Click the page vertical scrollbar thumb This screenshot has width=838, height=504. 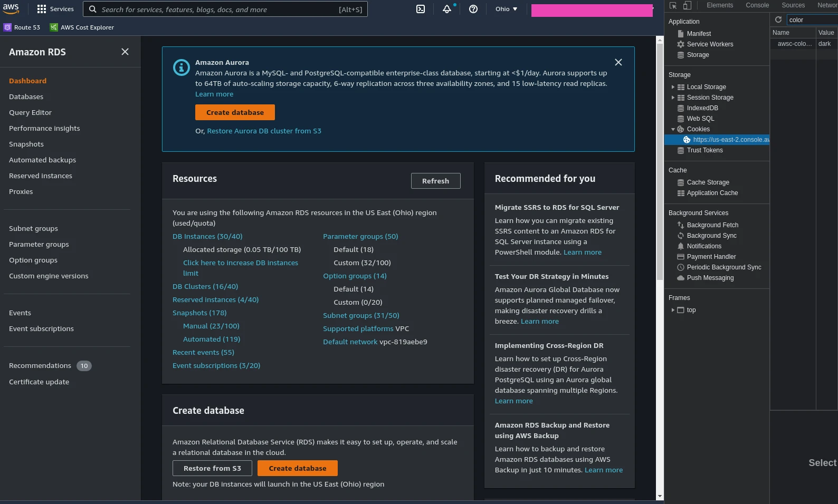click(x=660, y=161)
